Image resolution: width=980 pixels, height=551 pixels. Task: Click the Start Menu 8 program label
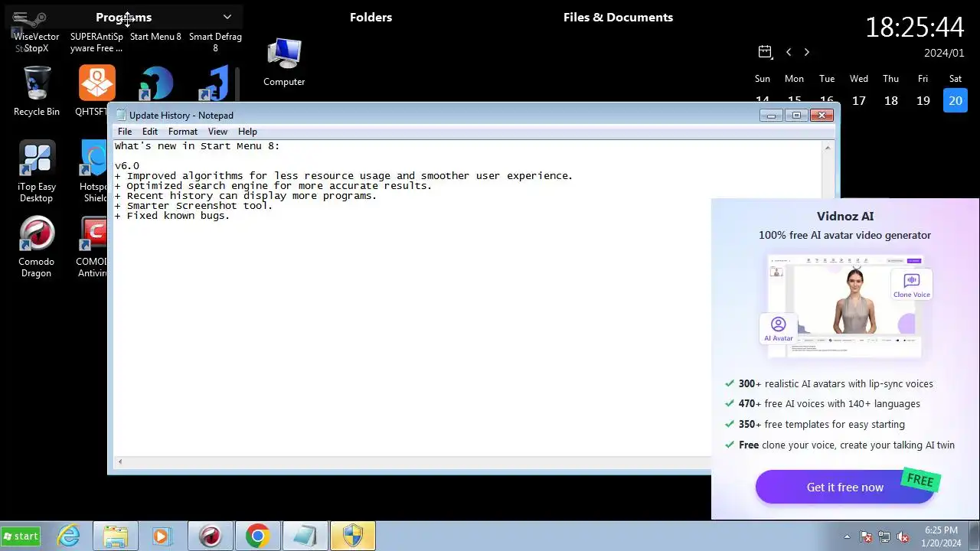coord(155,37)
